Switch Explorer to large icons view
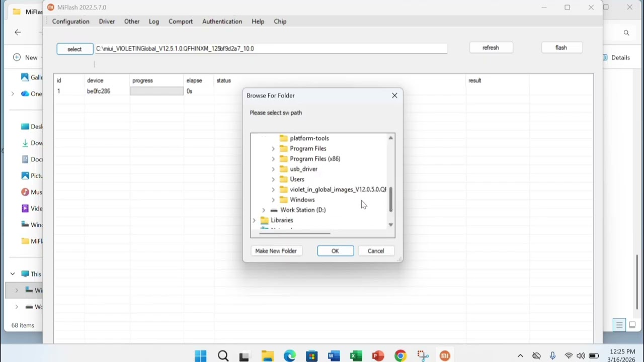Viewport: 644px width, 362px height. click(x=632, y=325)
